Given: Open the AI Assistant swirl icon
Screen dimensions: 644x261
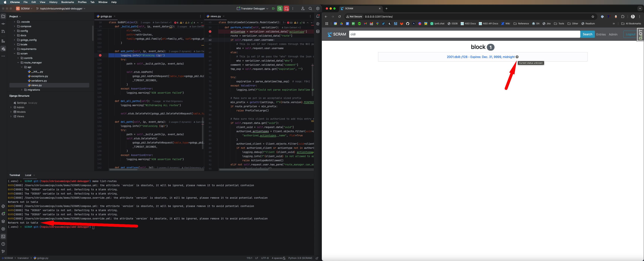Looking at the screenshot, I should [x=318, y=24].
